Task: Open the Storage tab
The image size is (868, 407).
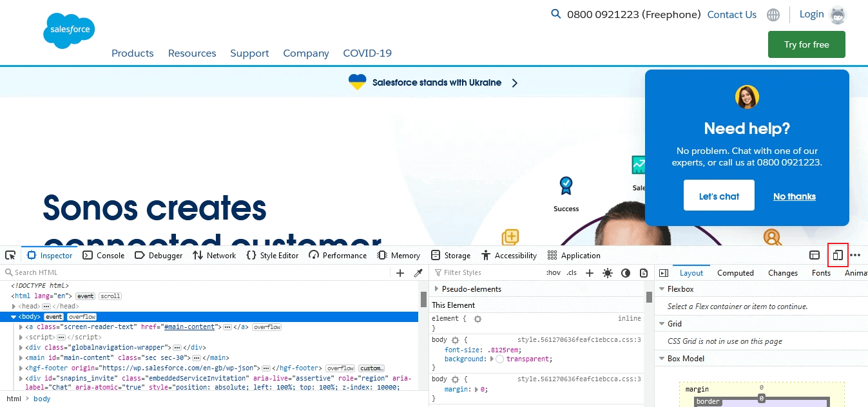Action: [450, 256]
